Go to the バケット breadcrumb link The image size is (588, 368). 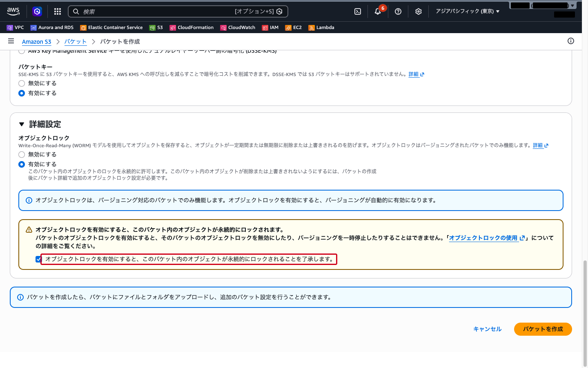click(76, 42)
